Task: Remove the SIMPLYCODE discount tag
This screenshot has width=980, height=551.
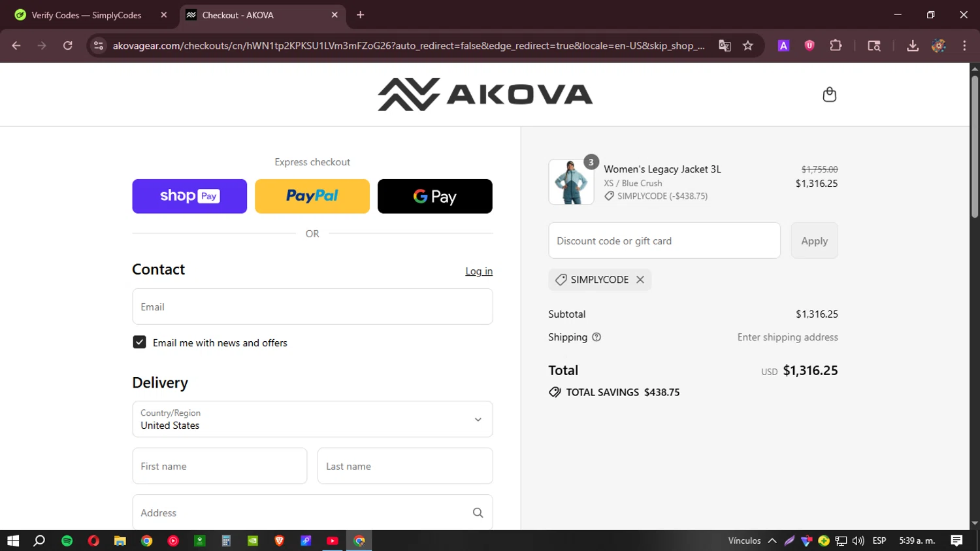Action: [640, 280]
